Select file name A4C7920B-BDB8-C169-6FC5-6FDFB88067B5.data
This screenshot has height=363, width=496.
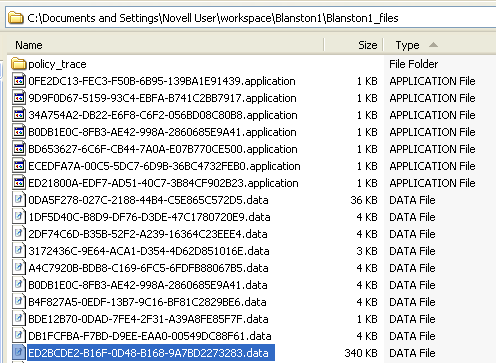coord(148,268)
